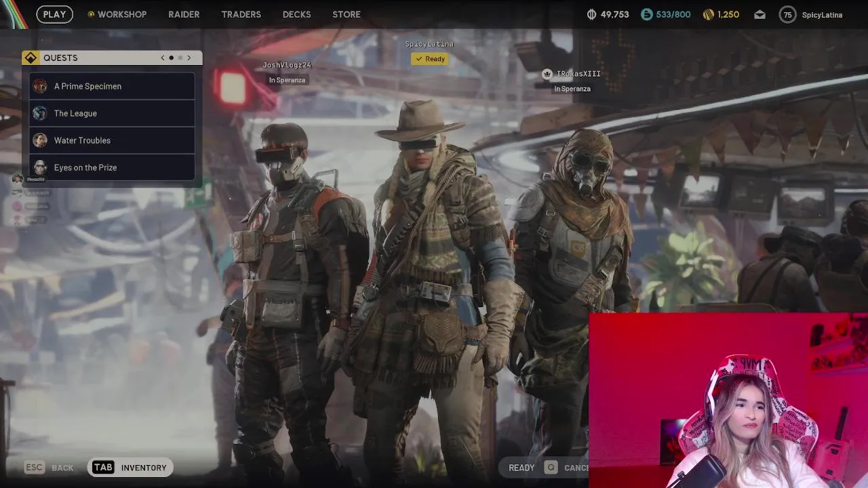Screen dimensions: 868x488
Task: Click the streamer webcam overlay
Action: coord(728,400)
